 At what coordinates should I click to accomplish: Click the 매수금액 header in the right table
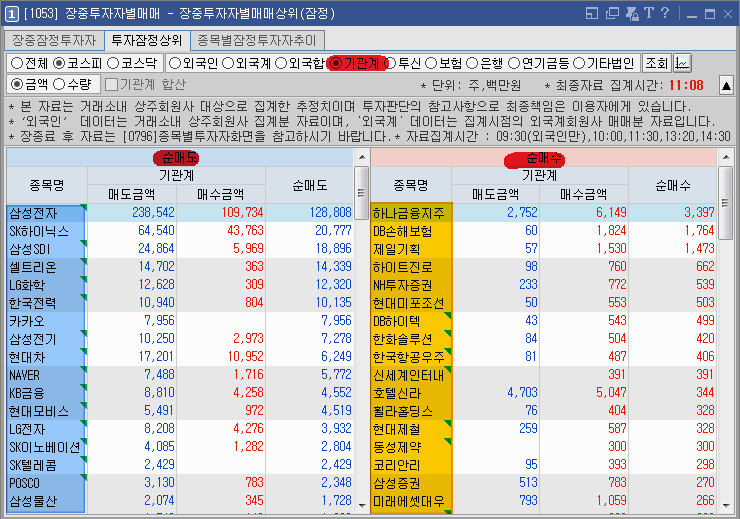(584, 194)
